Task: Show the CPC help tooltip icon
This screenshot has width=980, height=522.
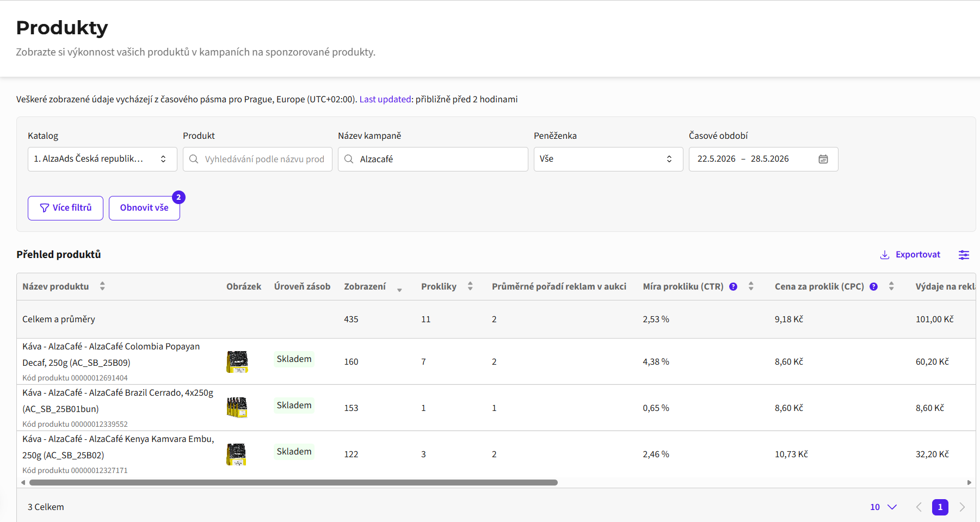Action: 874,287
